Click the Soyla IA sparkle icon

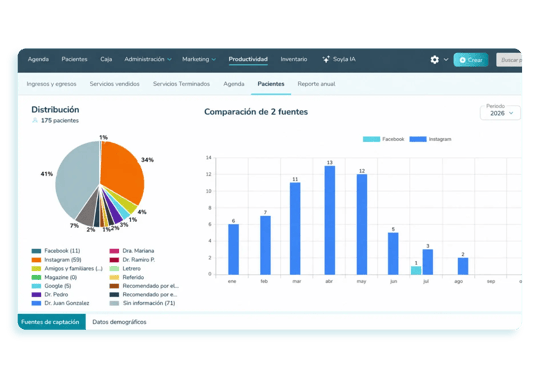click(326, 59)
